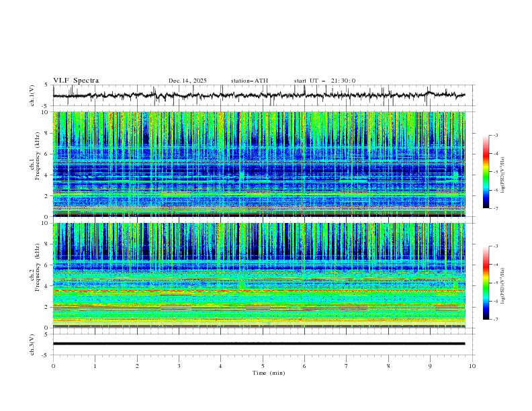Click the "station=ATH" header text
This screenshot has height=411, width=532.
[x=249, y=81]
